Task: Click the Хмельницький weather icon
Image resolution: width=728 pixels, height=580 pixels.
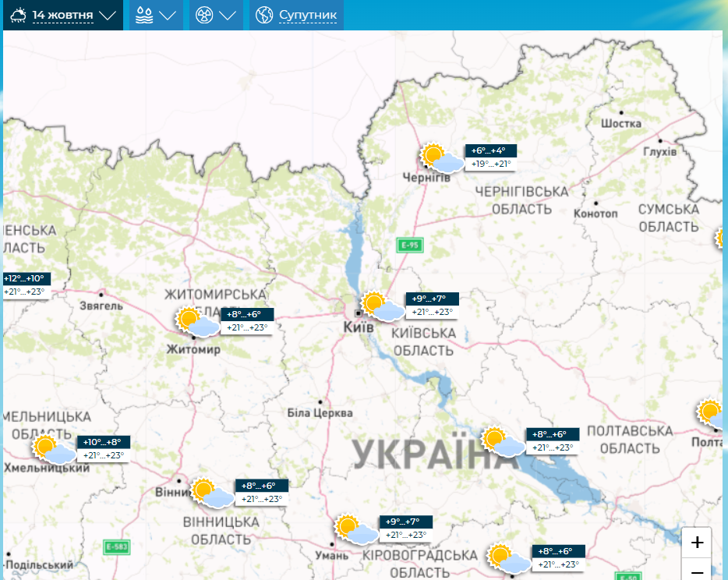Action: tap(54, 450)
